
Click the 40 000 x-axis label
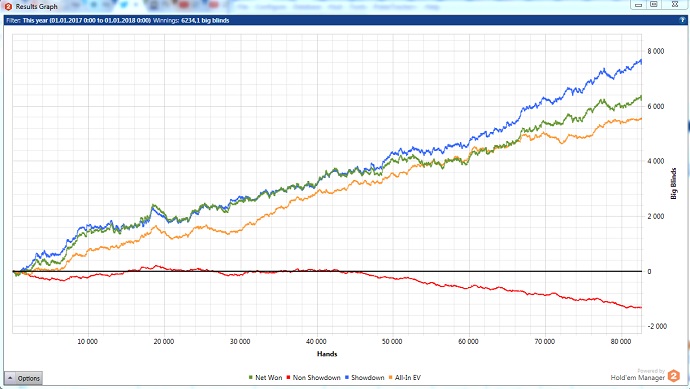click(316, 341)
